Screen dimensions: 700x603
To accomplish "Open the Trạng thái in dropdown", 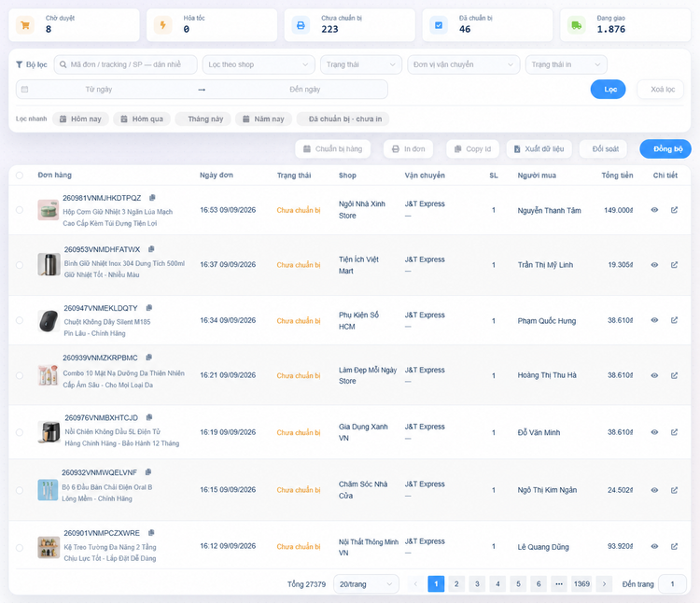I will (567, 64).
